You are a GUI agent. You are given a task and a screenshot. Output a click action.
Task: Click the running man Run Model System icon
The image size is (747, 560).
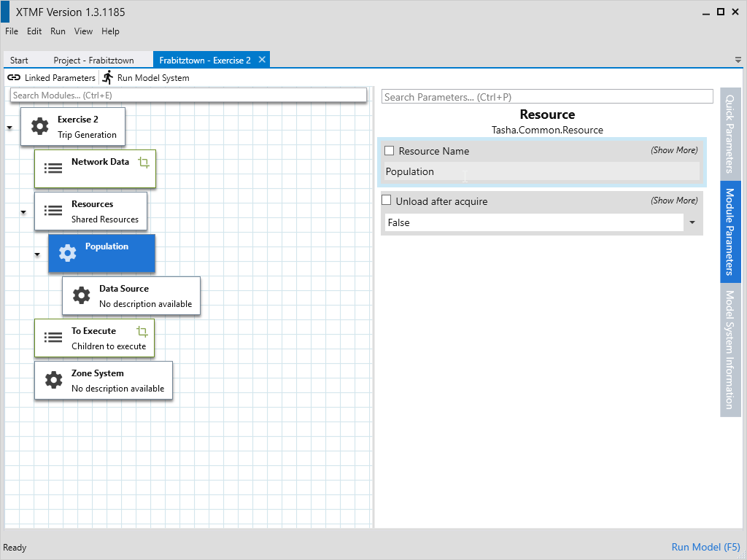tap(108, 77)
